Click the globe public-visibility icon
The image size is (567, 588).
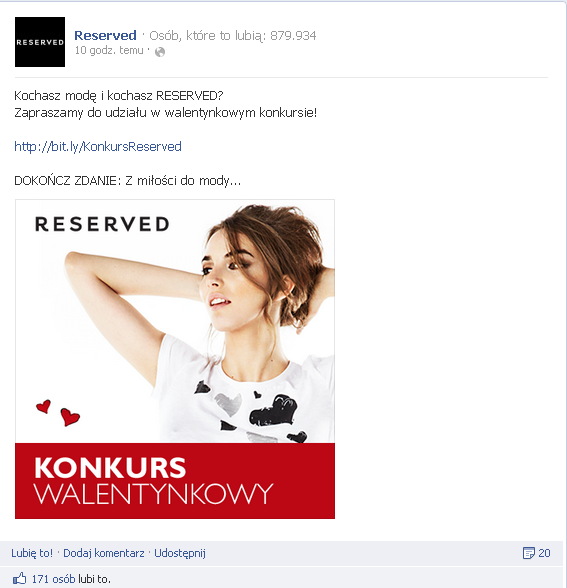(x=160, y=52)
